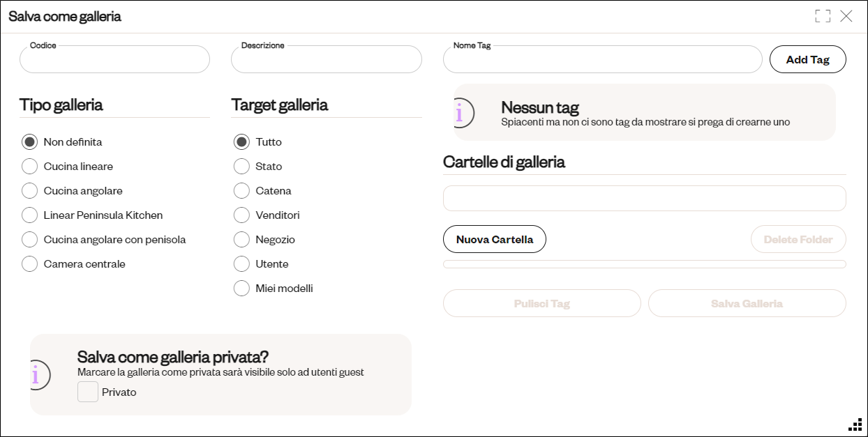868x437 pixels.
Task: Open the Cartelle di galleria field
Action: coord(645,198)
